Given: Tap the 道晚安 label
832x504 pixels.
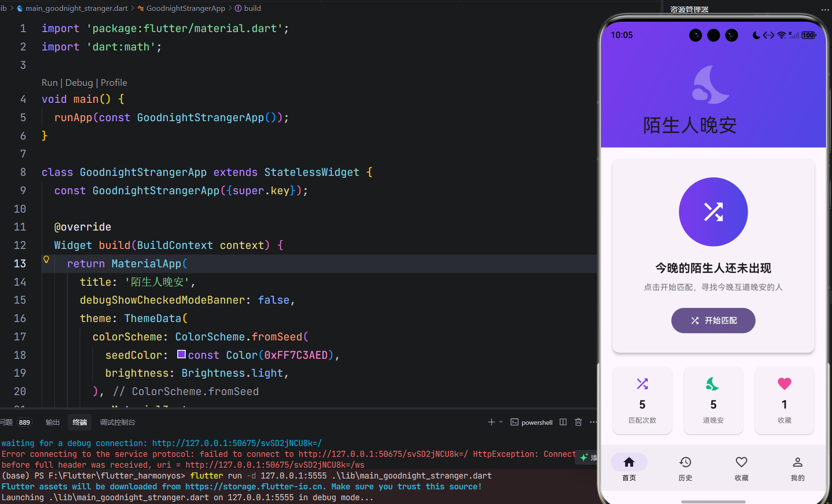Looking at the screenshot, I should coord(713,420).
